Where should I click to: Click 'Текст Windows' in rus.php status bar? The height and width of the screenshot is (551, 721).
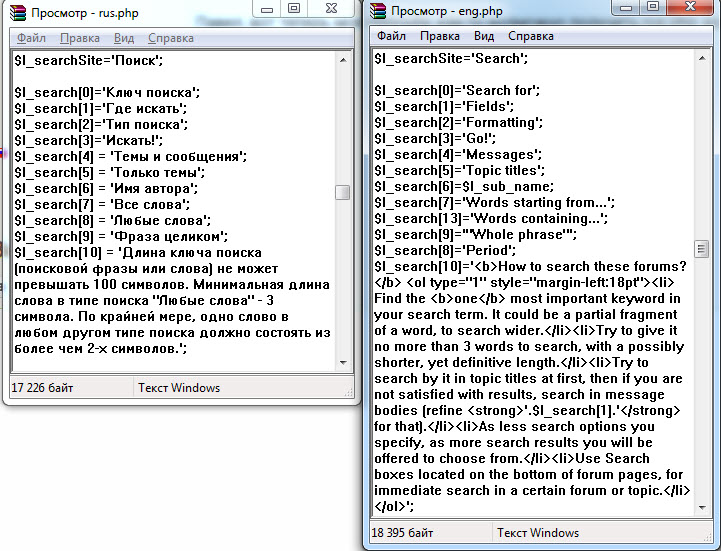(179, 388)
